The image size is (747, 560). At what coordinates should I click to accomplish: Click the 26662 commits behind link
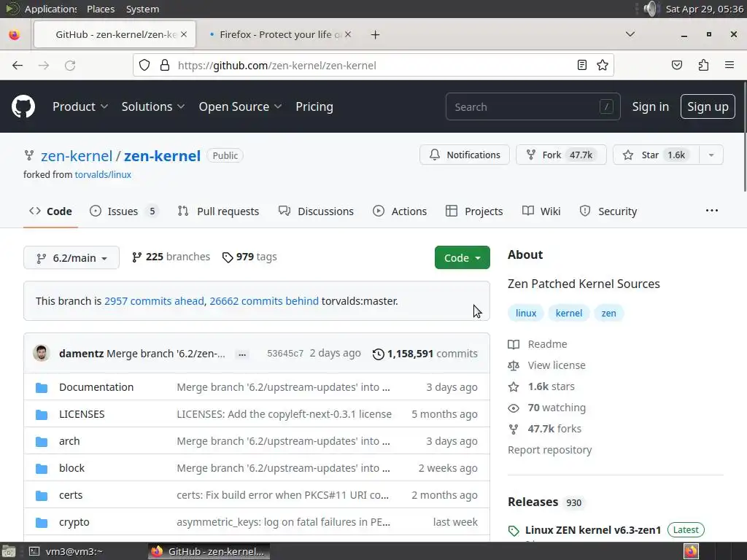(x=264, y=301)
